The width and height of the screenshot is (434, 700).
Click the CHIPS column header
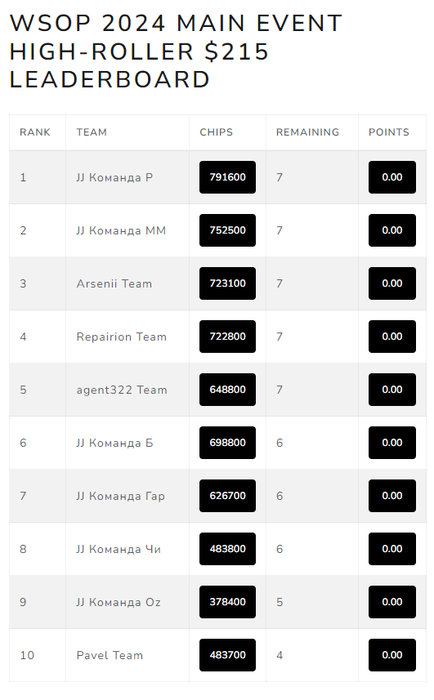coord(216,132)
